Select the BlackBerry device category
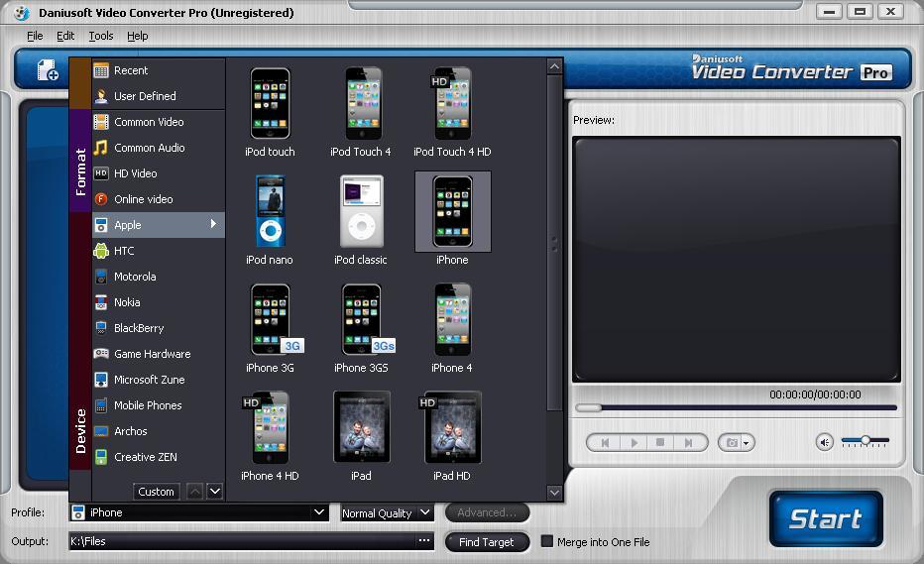This screenshot has height=564, width=924. pyautogui.click(x=159, y=328)
